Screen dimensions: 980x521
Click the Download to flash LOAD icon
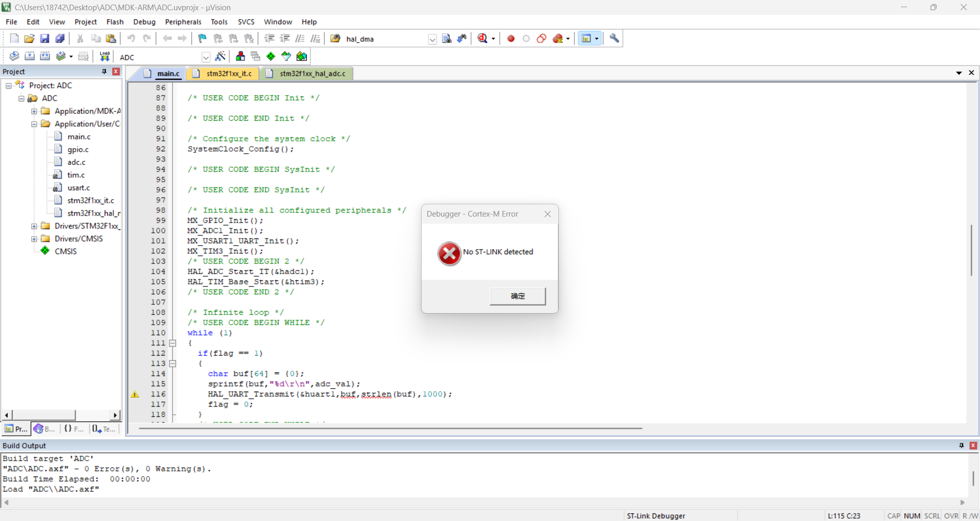(105, 57)
